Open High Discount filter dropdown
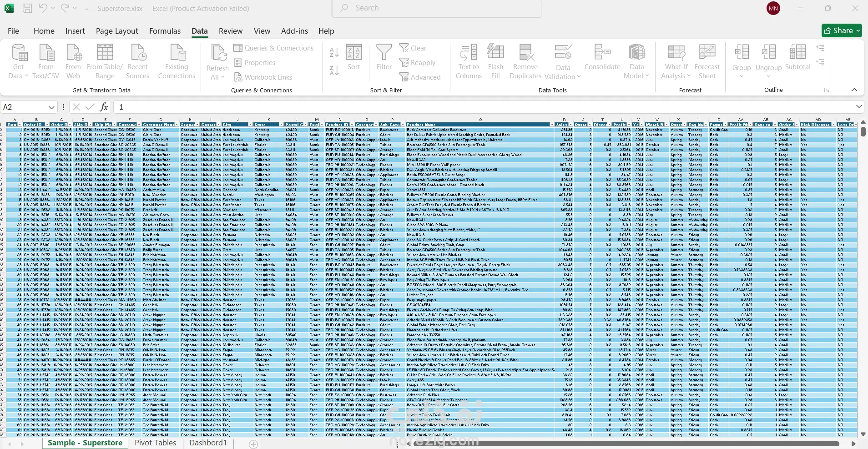Image resolution: width=868 pixels, height=449 pixels. [833, 125]
